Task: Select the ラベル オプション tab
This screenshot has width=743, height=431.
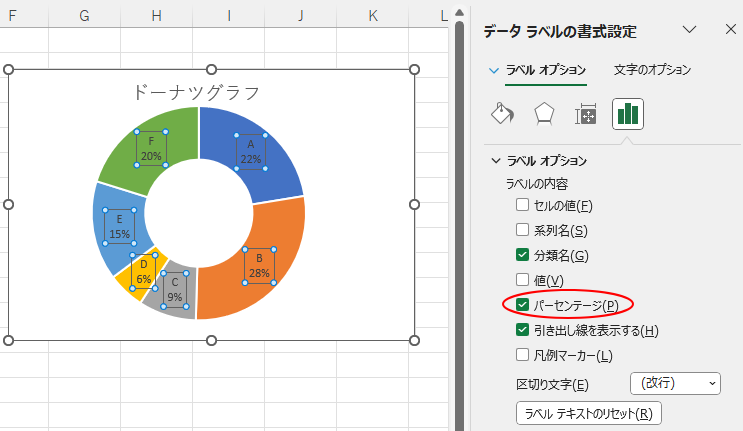Action: [x=539, y=70]
